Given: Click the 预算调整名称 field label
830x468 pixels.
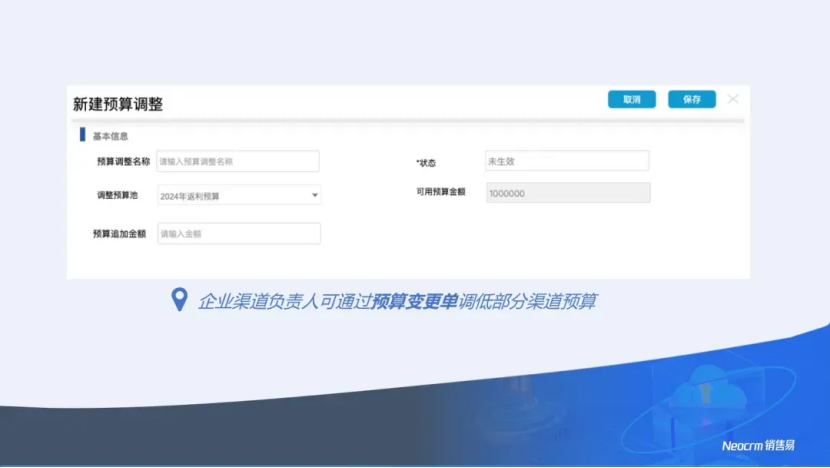Looking at the screenshot, I should 123,161.
